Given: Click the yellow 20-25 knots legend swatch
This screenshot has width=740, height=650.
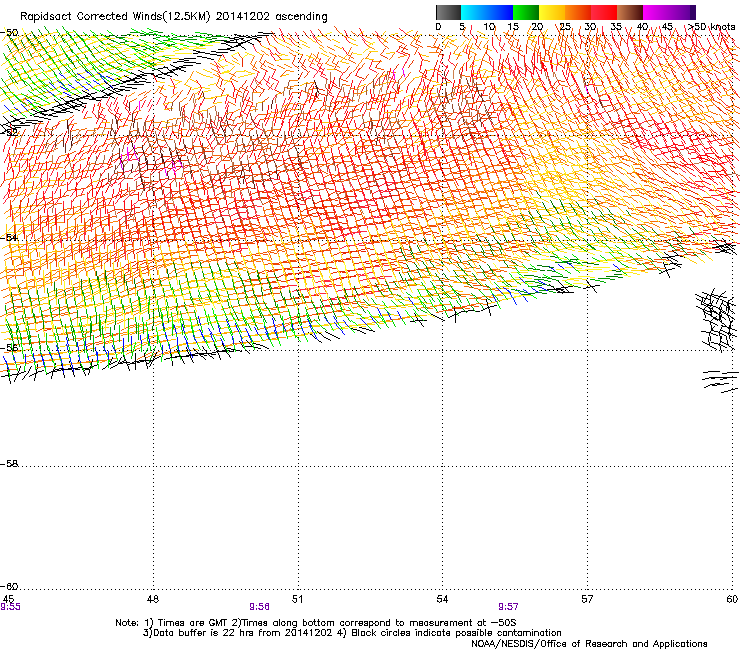Looking at the screenshot, I should [x=552, y=12].
